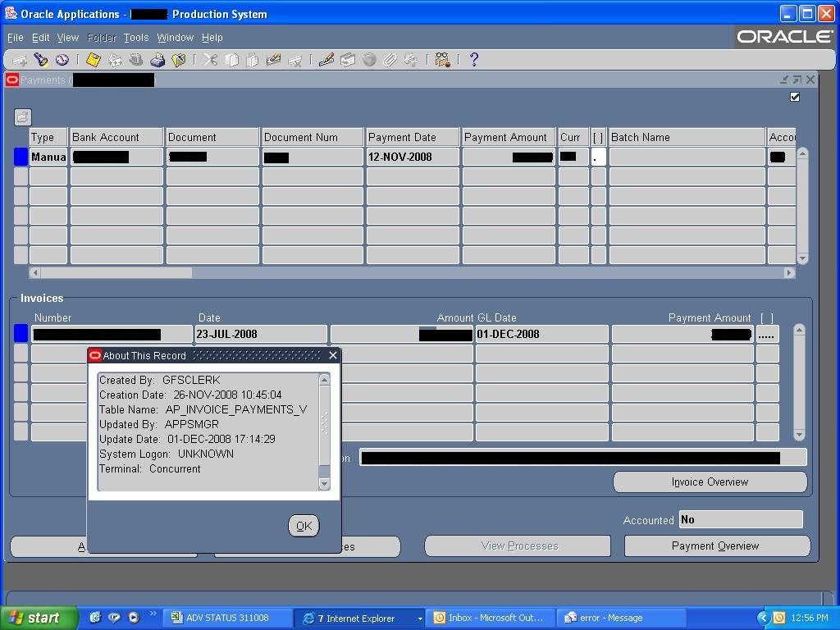Toggle the checkbox at top right of Payments window
The image size is (840, 630).
tap(794, 97)
